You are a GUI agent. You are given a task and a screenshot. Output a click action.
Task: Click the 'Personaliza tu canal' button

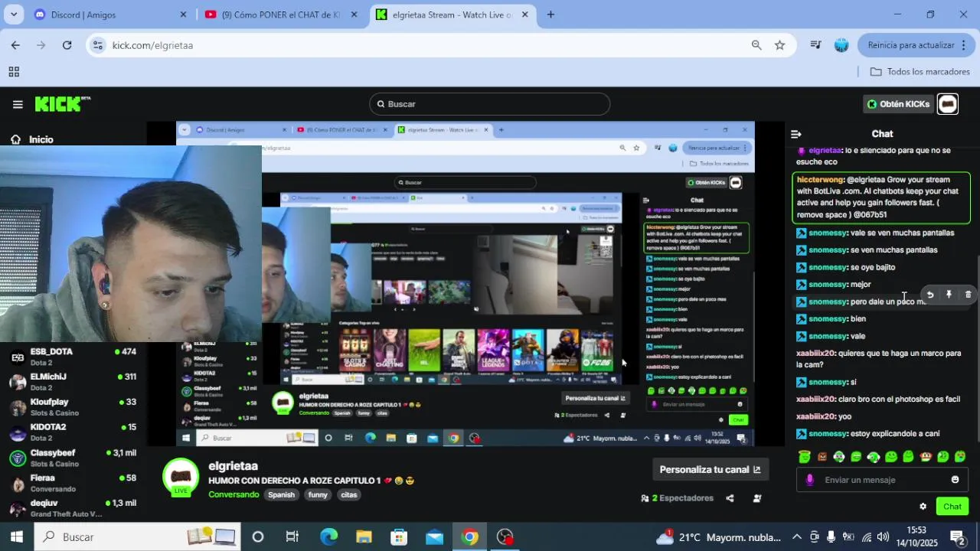pos(710,470)
